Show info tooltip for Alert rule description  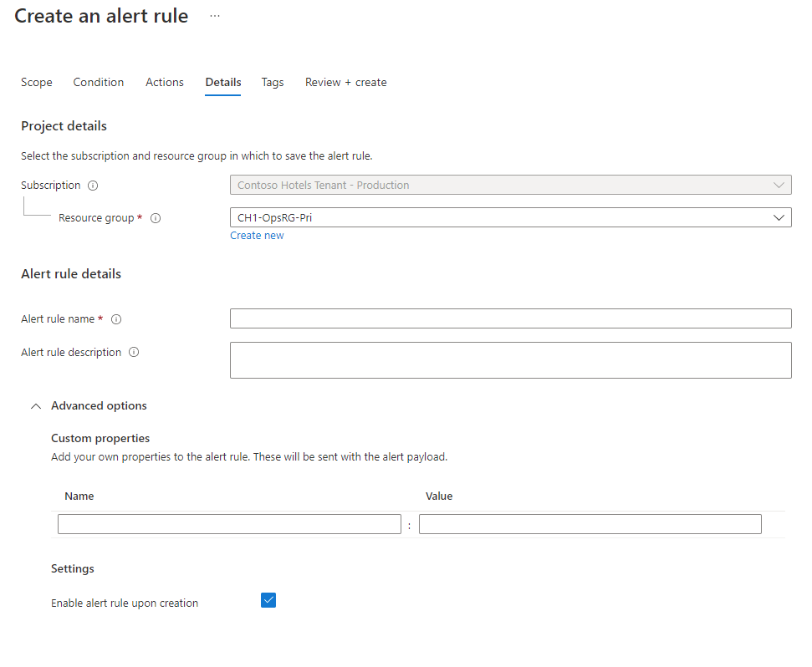coord(134,353)
